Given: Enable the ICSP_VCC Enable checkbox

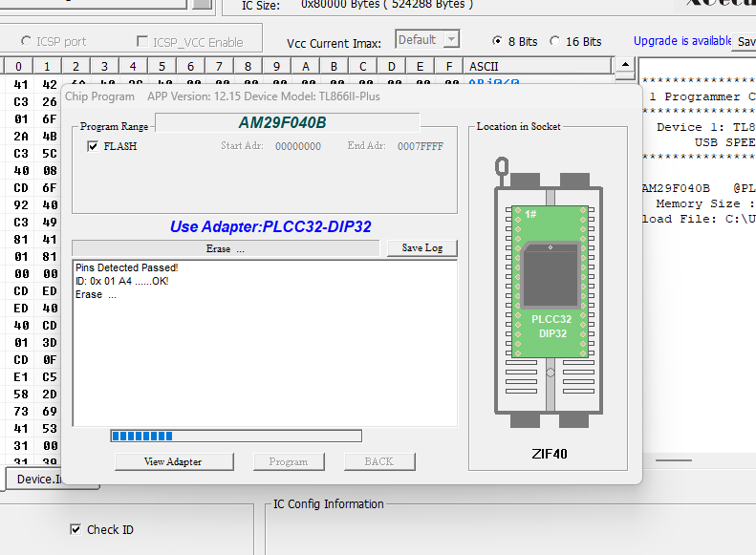Looking at the screenshot, I should pyautogui.click(x=143, y=42).
